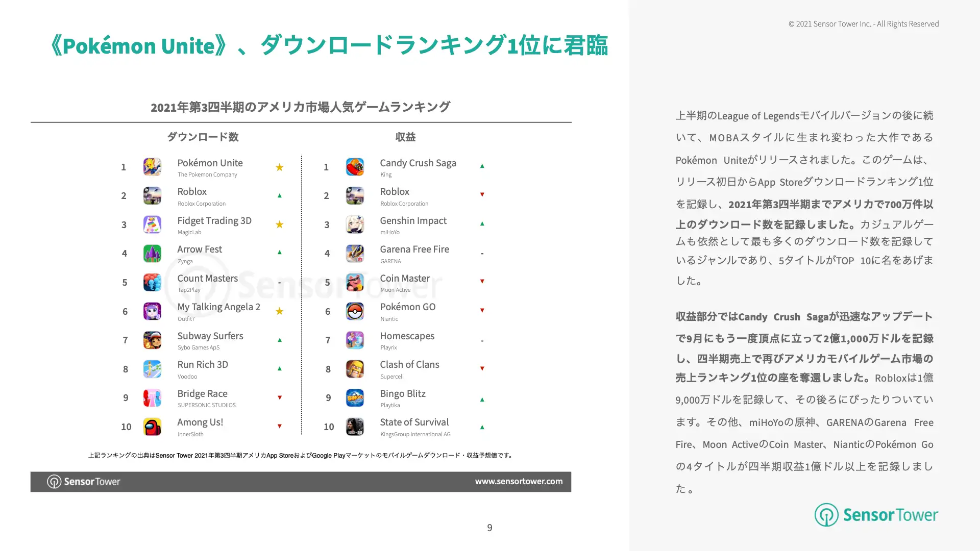This screenshot has width=980, height=551.
Task: Click the publisher KingsGroup International AG
Action: coord(415,434)
